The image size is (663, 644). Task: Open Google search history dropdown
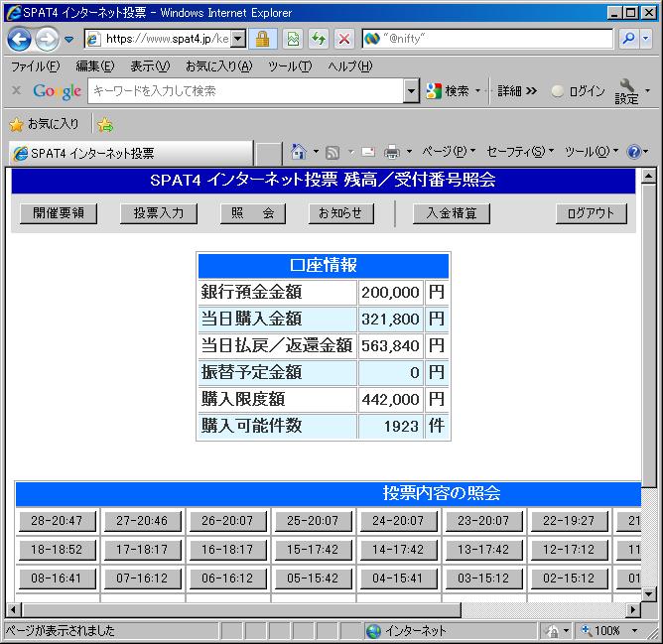(411, 91)
